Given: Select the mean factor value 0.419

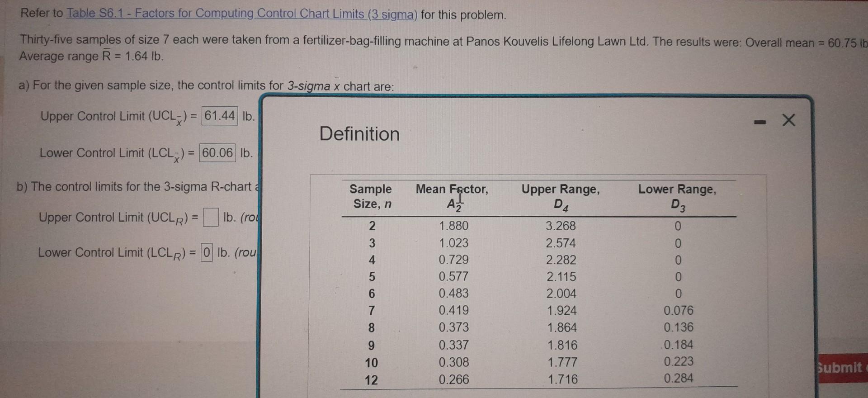Looking at the screenshot, I should (x=453, y=310).
